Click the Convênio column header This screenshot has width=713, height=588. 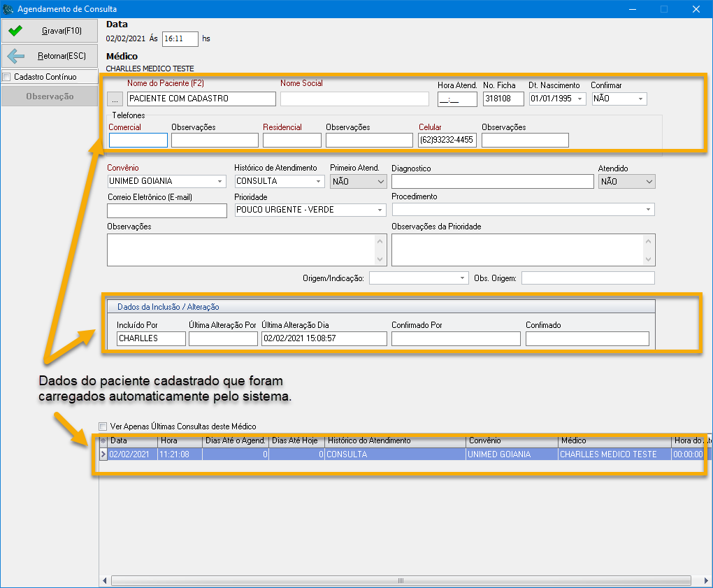tap(512, 441)
